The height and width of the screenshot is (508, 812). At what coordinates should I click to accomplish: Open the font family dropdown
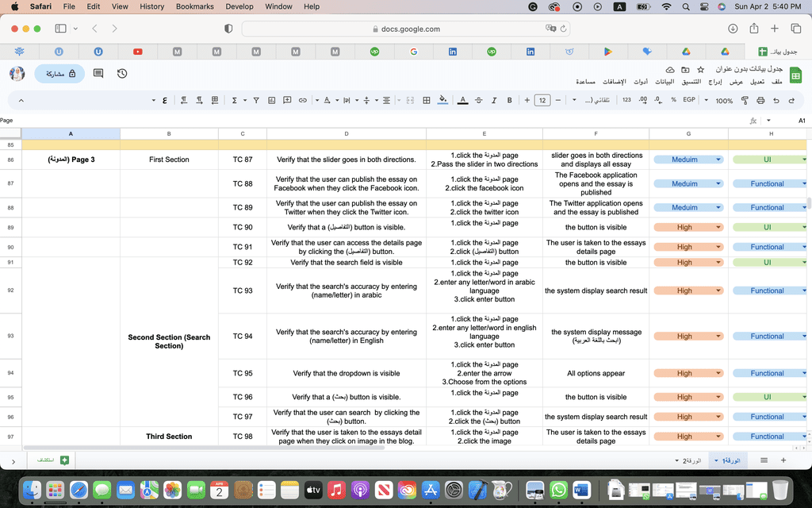pyautogui.click(x=593, y=100)
